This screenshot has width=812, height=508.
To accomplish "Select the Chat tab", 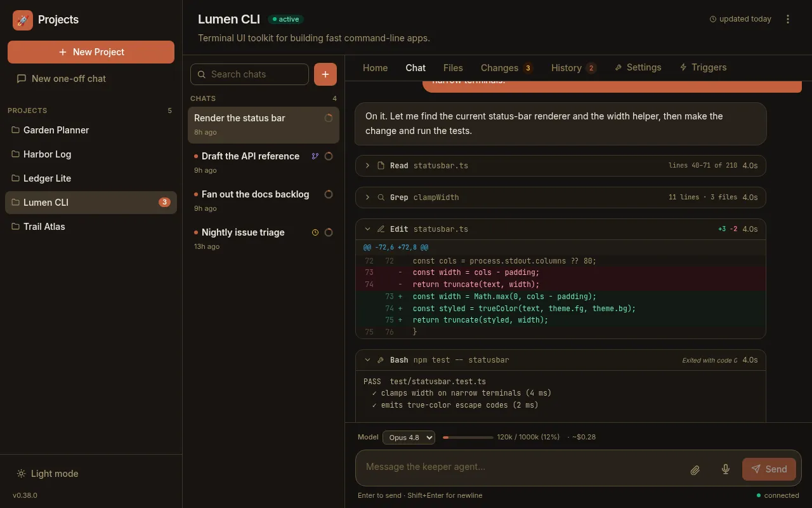I will click(x=416, y=68).
